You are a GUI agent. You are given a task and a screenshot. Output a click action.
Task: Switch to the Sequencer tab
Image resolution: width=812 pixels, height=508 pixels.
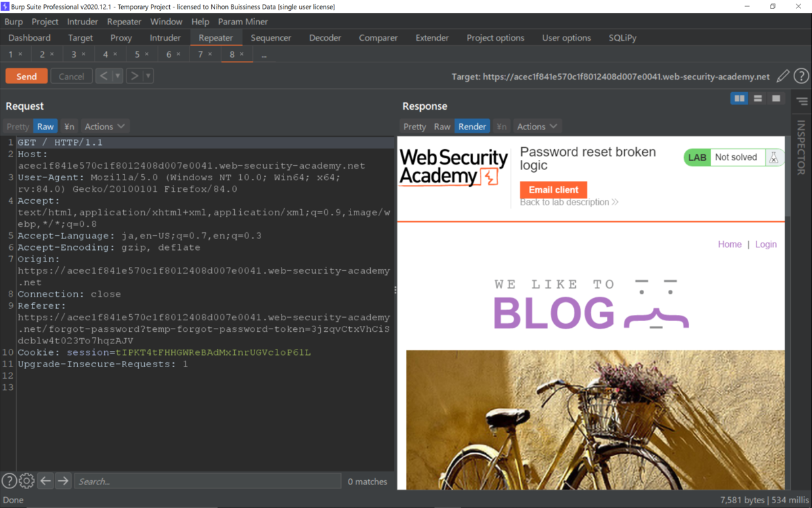click(x=271, y=38)
